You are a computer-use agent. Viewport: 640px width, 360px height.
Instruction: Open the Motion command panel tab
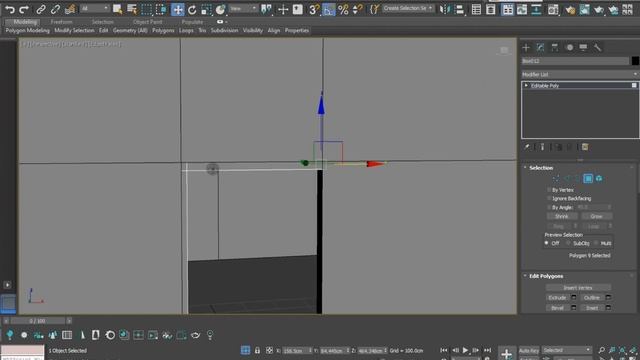pyautogui.click(x=569, y=48)
